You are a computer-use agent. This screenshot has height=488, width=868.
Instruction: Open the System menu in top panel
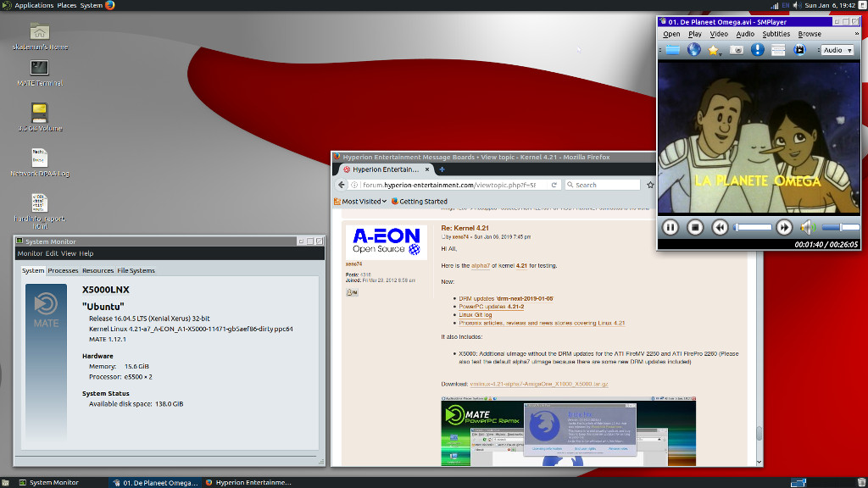(92, 6)
